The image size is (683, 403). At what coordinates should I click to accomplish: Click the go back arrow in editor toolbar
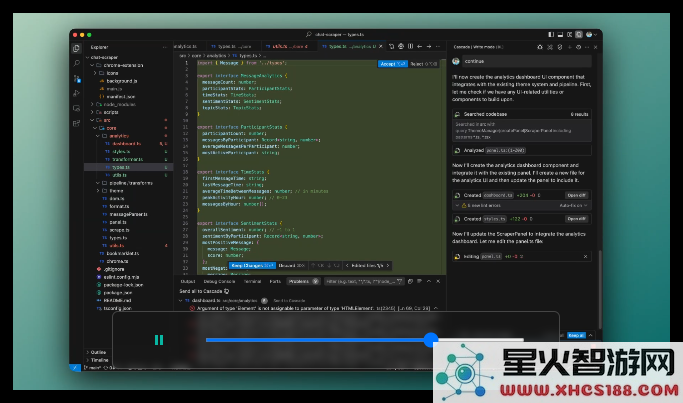419,46
